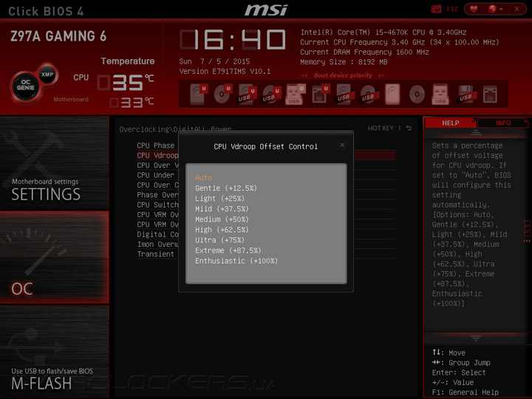The width and height of the screenshot is (532, 399).
Task: Select the UEFI CD/DVD boot device icon
Action: click(223, 94)
